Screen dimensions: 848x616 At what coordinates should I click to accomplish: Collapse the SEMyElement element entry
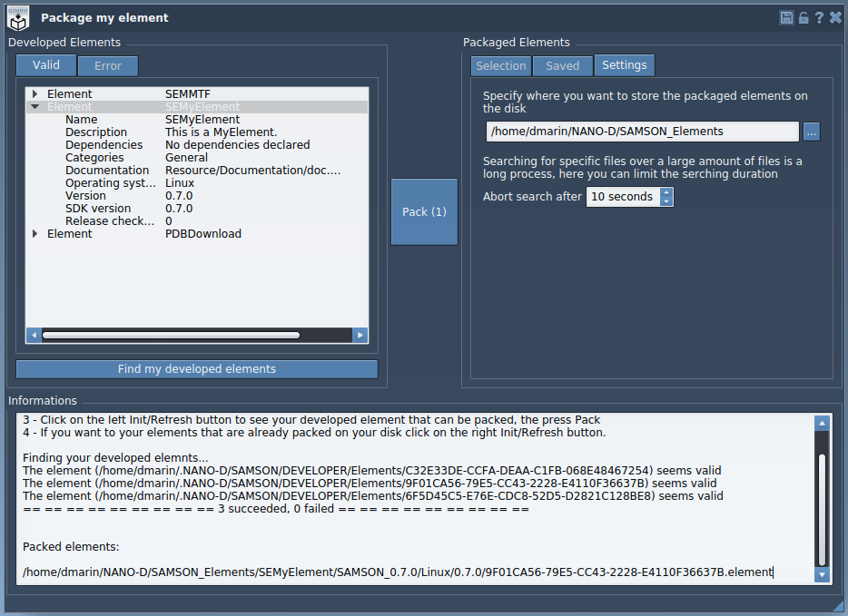coord(35,106)
